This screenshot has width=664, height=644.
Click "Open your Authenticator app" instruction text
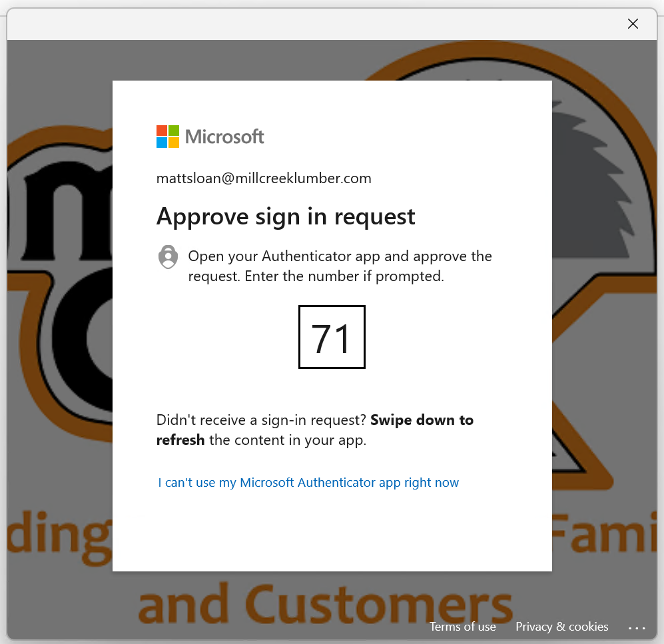click(x=340, y=256)
